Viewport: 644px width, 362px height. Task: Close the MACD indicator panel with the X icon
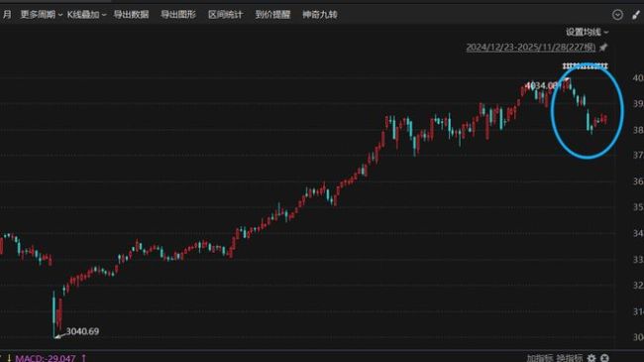point(604,358)
